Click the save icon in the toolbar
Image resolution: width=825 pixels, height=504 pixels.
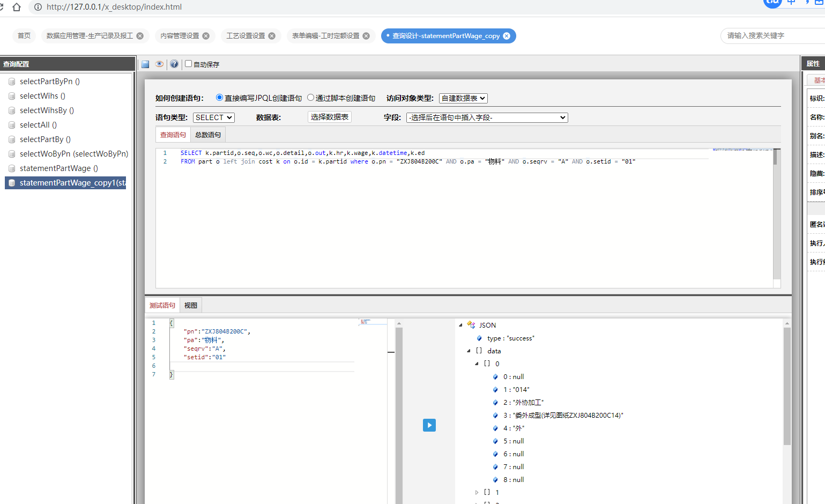coord(145,64)
